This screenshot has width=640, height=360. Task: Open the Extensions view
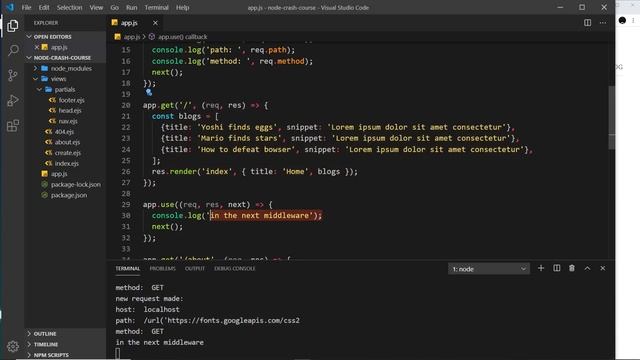click(x=13, y=125)
